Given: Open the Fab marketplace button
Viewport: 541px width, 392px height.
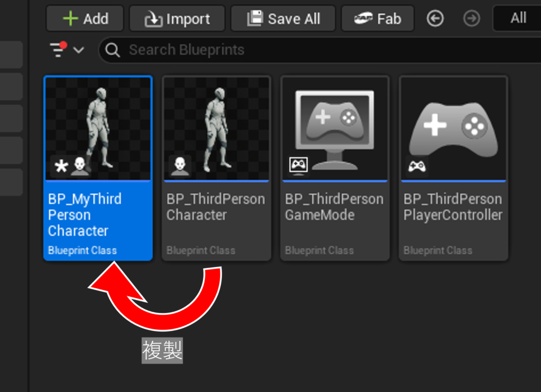Looking at the screenshot, I should [378, 19].
